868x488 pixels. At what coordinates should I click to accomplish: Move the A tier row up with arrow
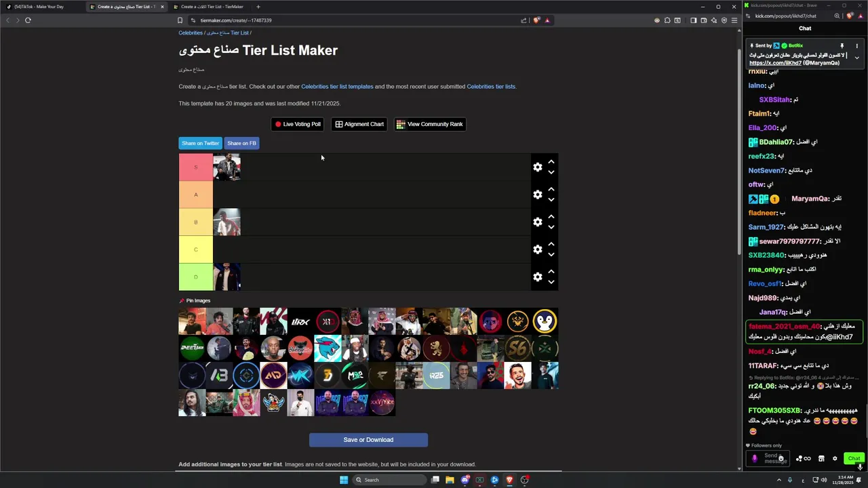[551, 189]
